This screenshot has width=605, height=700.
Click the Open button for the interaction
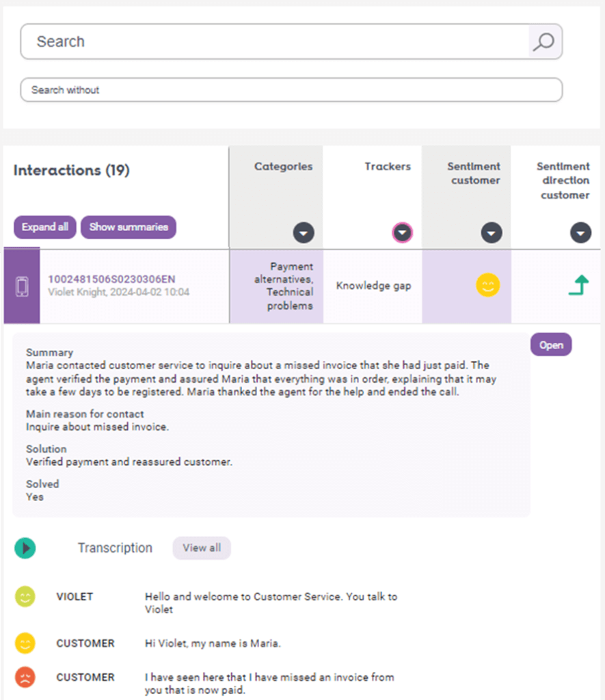click(x=550, y=345)
